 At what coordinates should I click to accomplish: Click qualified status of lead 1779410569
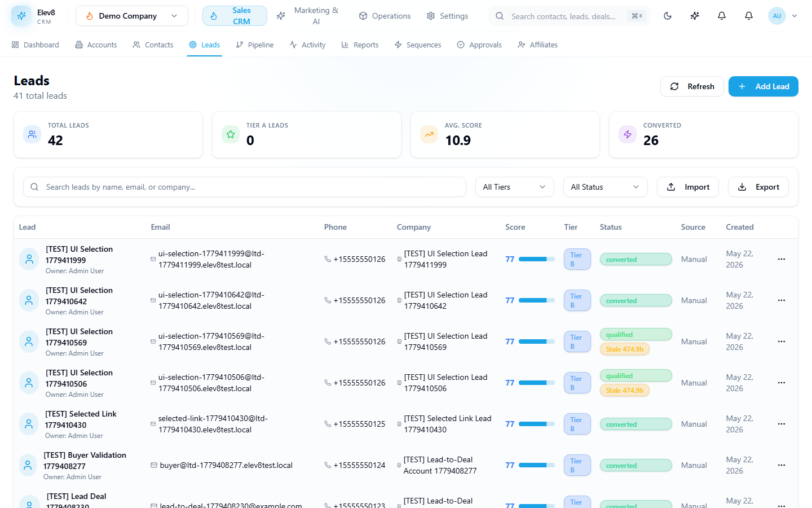click(x=636, y=334)
